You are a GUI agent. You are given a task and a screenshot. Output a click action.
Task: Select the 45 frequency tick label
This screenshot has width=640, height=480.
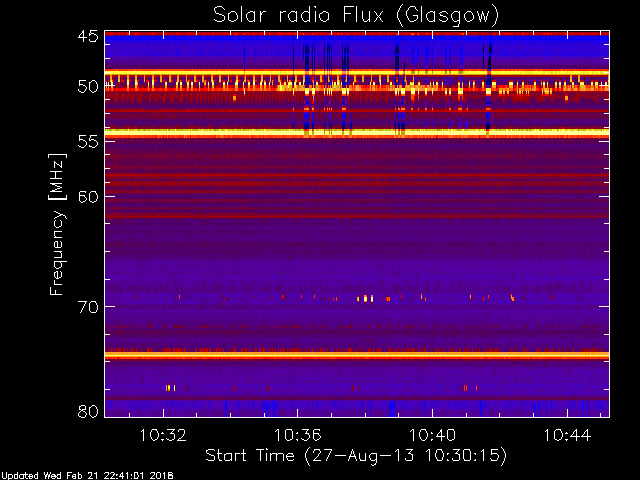click(88, 36)
